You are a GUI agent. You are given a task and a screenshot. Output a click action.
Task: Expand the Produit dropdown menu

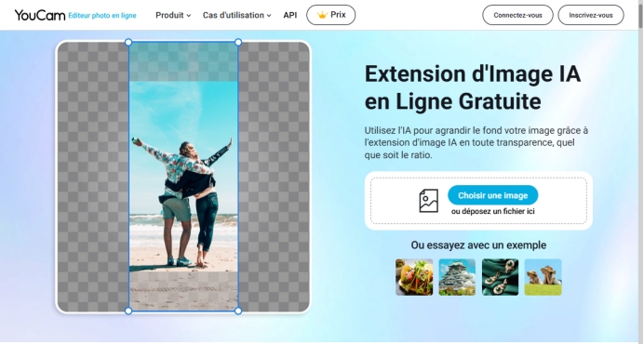pyautogui.click(x=173, y=15)
